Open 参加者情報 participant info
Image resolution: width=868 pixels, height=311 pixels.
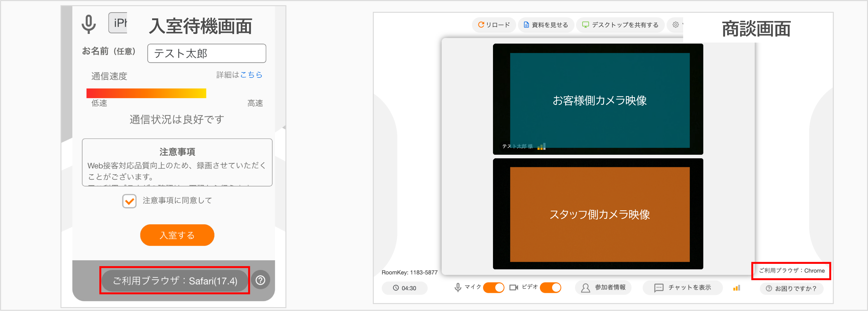(603, 287)
